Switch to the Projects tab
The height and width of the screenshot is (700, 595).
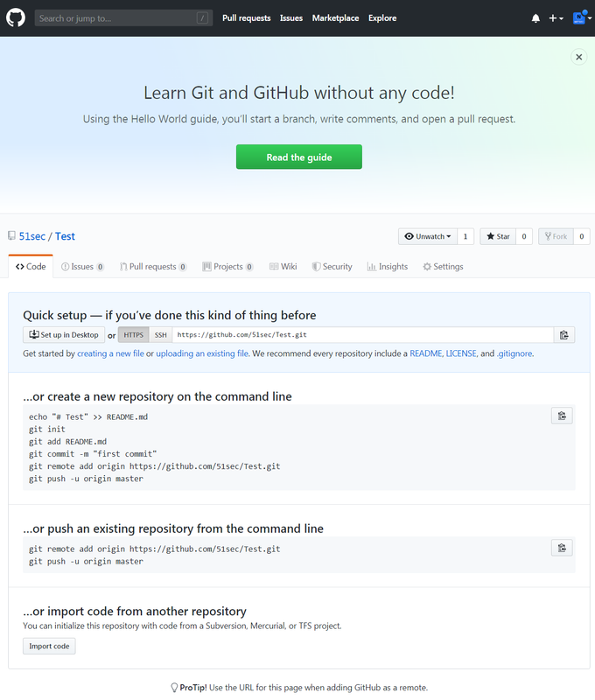point(227,267)
